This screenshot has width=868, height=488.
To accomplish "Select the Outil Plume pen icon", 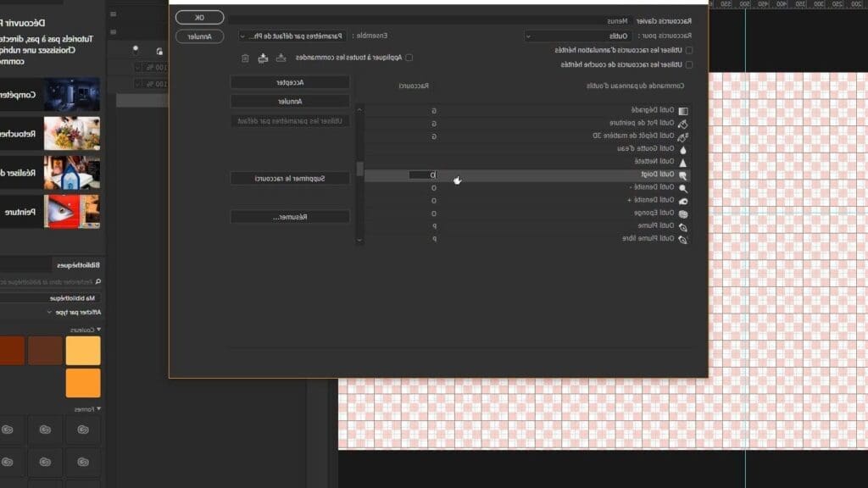I will point(683,227).
